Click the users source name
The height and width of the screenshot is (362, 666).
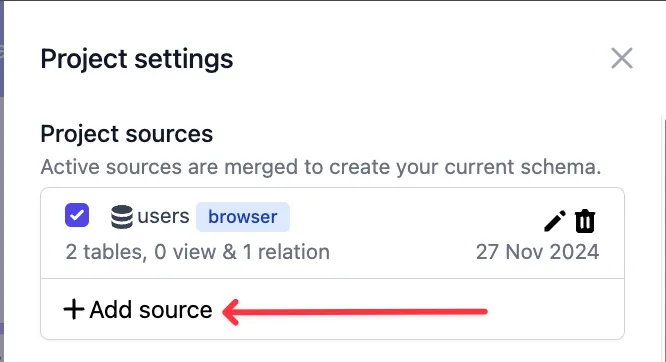click(x=164, y=216)
